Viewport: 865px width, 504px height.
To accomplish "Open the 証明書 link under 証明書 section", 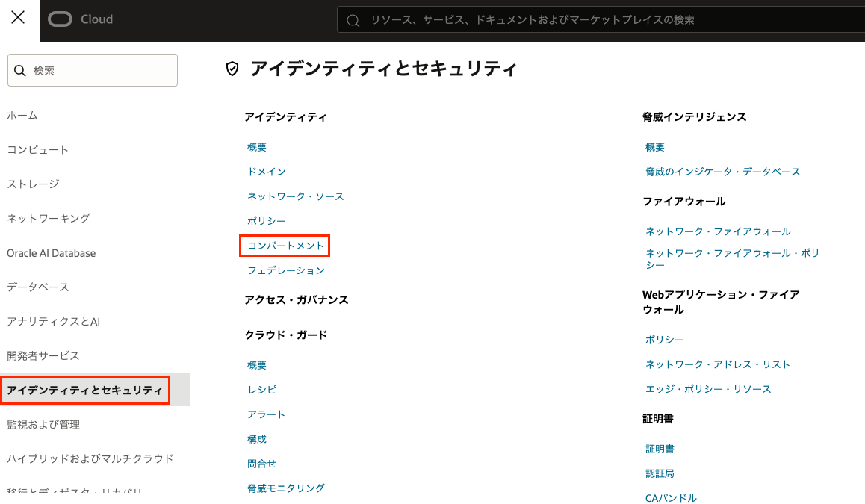I will click(x=660, y=449).
